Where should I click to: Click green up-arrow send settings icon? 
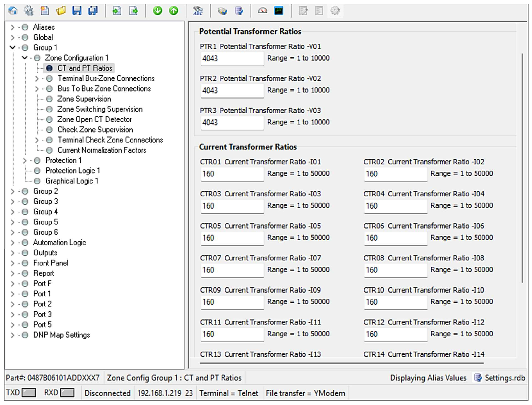pos(174,11)
